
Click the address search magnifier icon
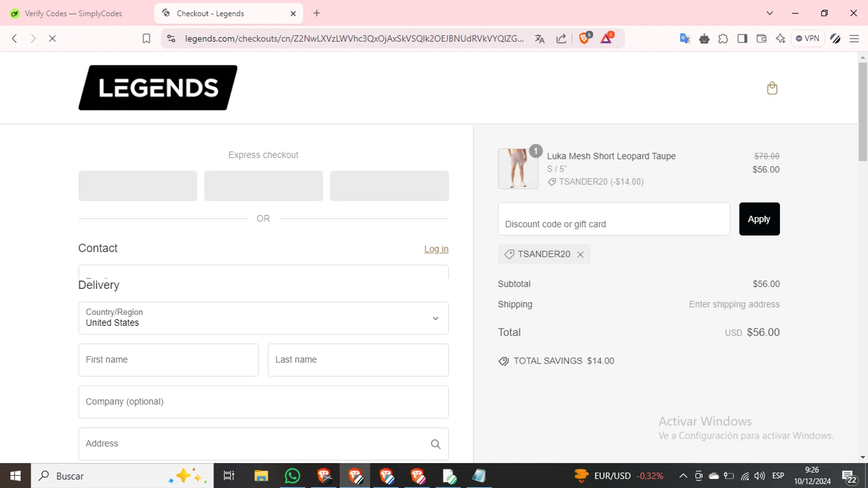click(x=436, y=444)
